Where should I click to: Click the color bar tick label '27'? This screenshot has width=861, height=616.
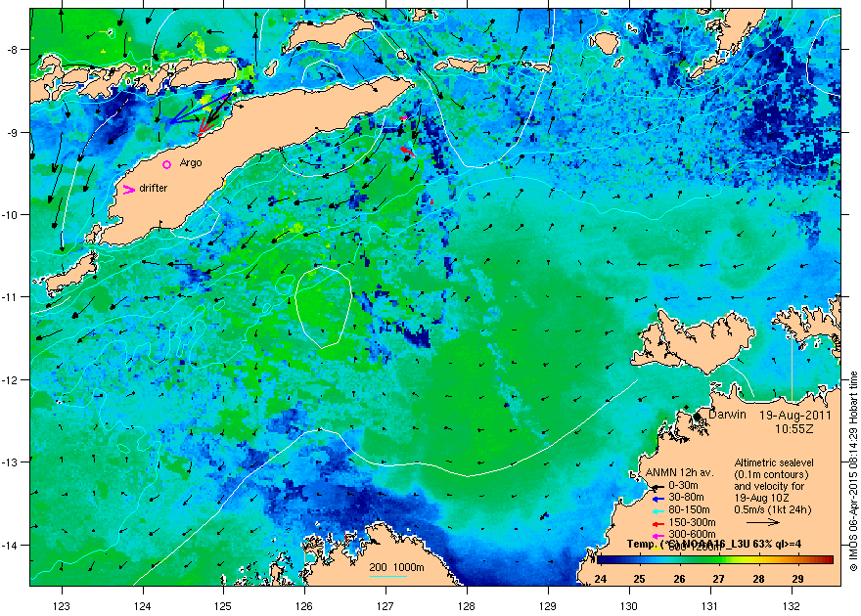(x=719, y=579)
